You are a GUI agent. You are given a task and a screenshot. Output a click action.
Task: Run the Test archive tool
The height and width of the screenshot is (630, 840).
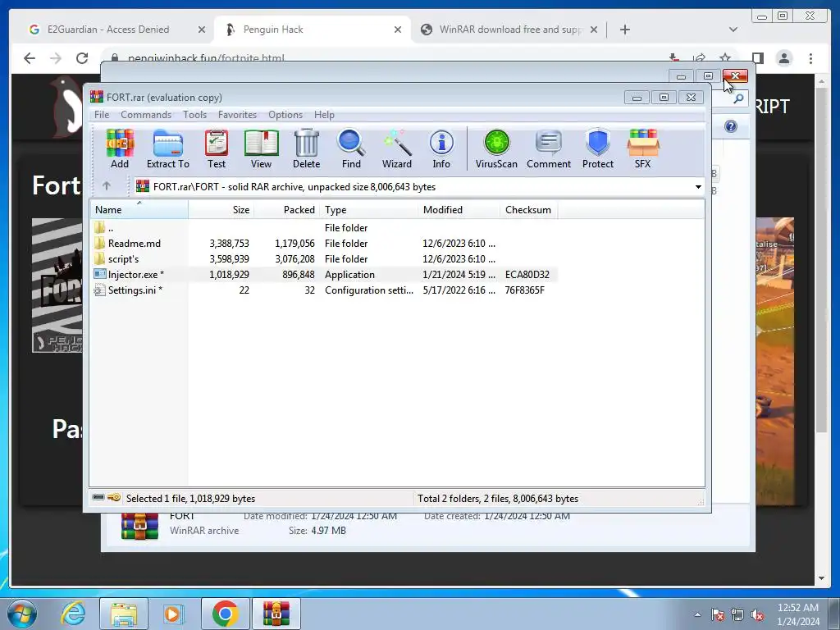(217, 149)
